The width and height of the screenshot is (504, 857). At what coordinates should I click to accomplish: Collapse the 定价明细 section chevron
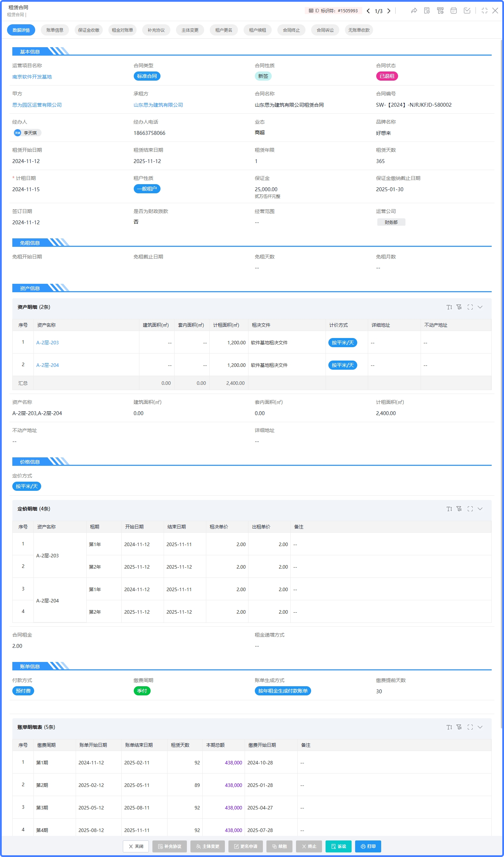[x=480, y=509]
